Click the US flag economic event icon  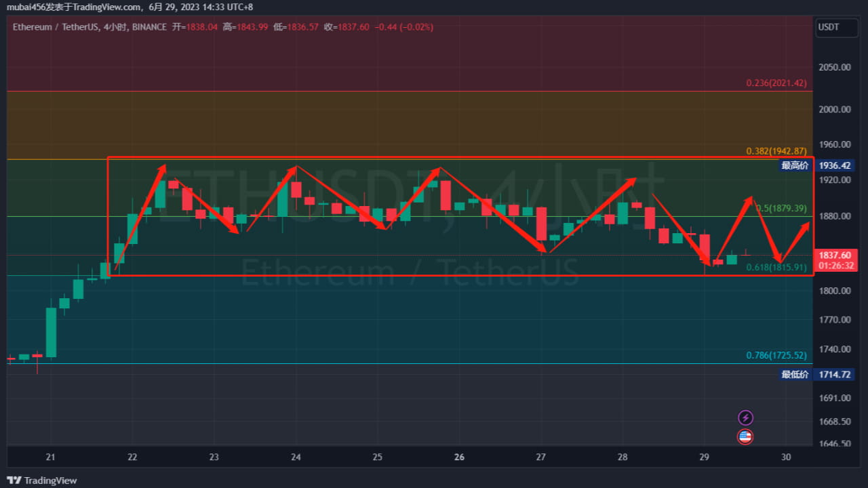745,436
